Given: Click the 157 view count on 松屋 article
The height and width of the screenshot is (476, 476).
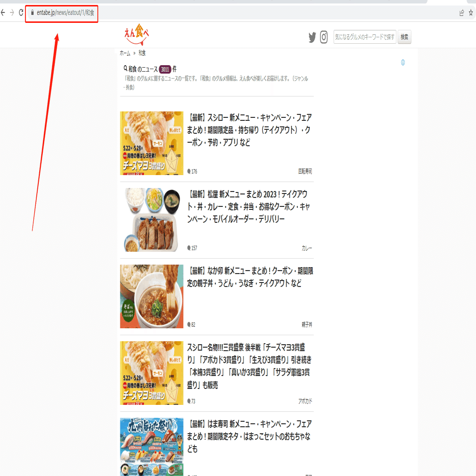Looking at the screenshot, I should click(x=192, y=248).
